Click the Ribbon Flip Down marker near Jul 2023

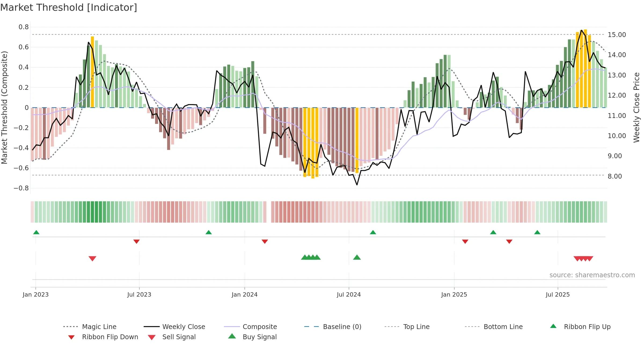[136, 242]
